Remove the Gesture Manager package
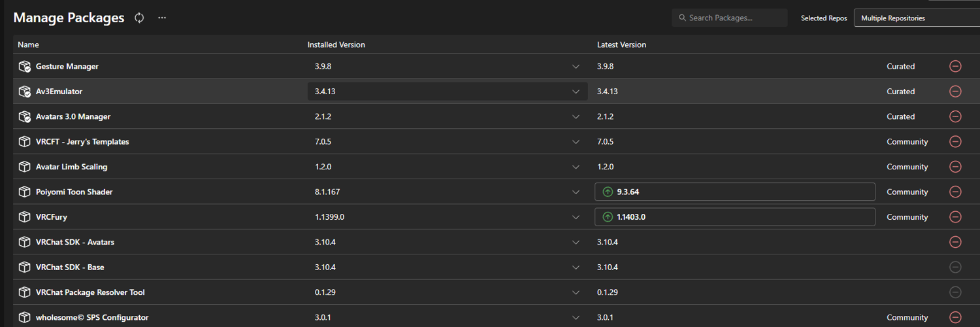 [955, 66]
